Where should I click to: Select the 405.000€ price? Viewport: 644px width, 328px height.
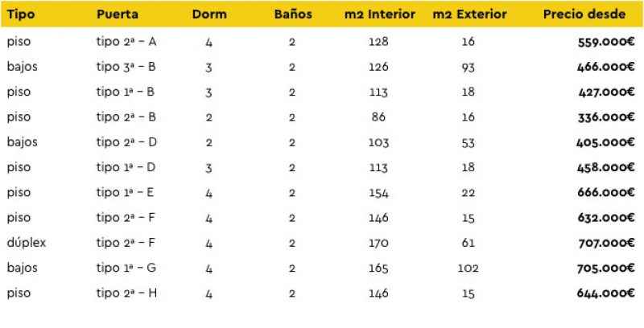click(x=605, y=142)
